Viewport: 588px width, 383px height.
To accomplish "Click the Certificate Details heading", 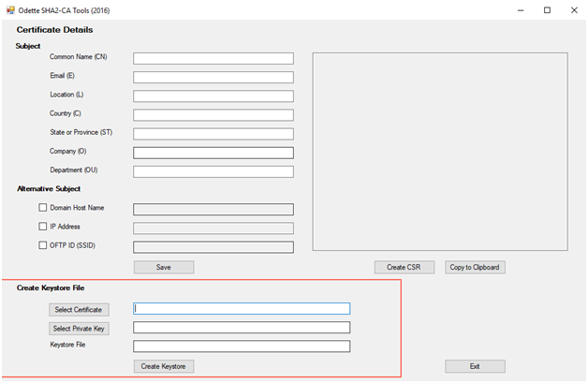I will click(54, 30).
